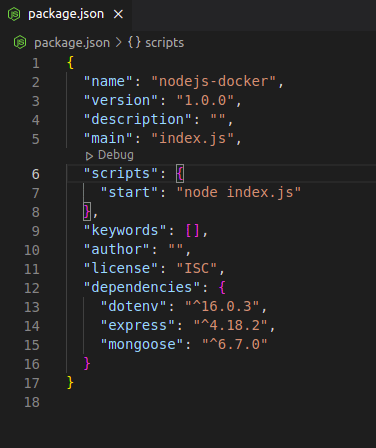376x448 pixels.
Task: Click the "^6.7.0" version value
Action: [235, 345]
